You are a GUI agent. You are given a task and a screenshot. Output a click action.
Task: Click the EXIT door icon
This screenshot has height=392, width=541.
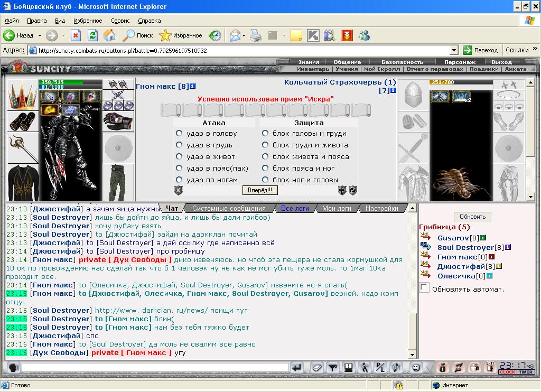(x=490, y=368)
